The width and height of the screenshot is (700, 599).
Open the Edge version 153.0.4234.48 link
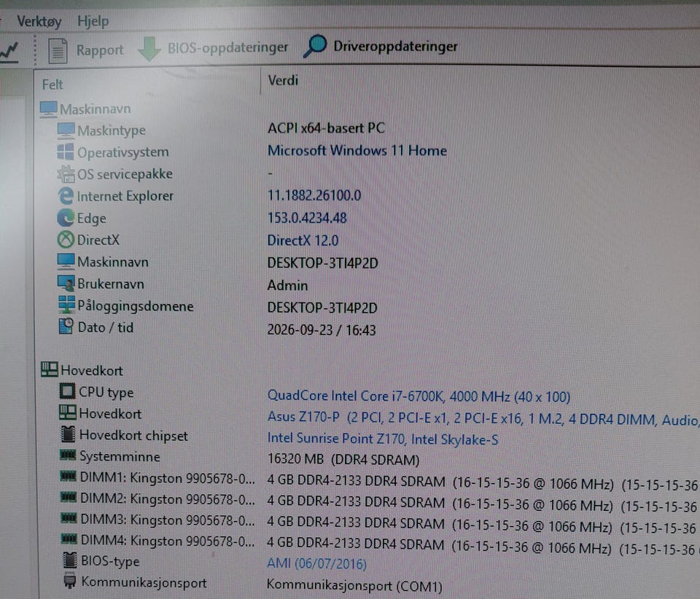click(307, 218)
